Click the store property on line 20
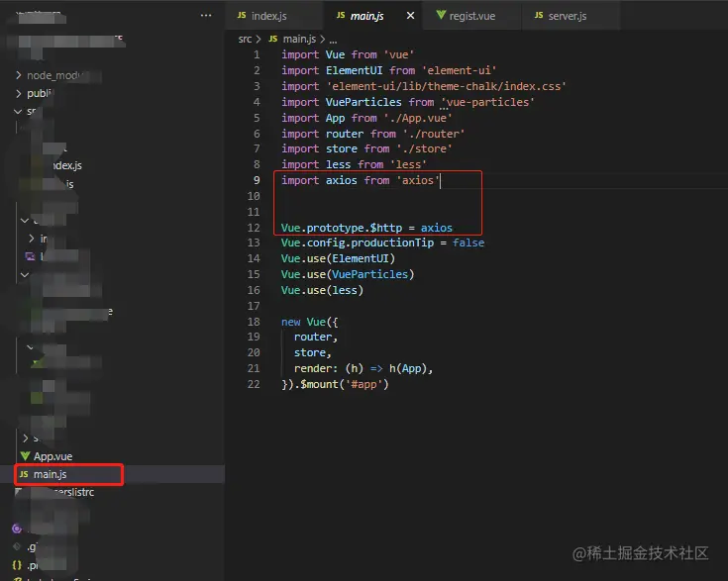Image resolution: width=728 pixels, height=581 pixels. click(x=309, y=352)
